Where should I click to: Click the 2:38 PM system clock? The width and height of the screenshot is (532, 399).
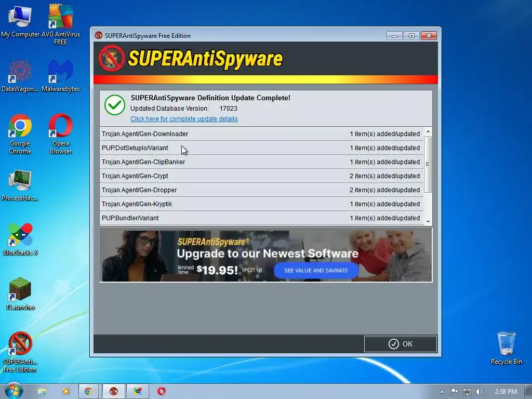coord(506,392)
